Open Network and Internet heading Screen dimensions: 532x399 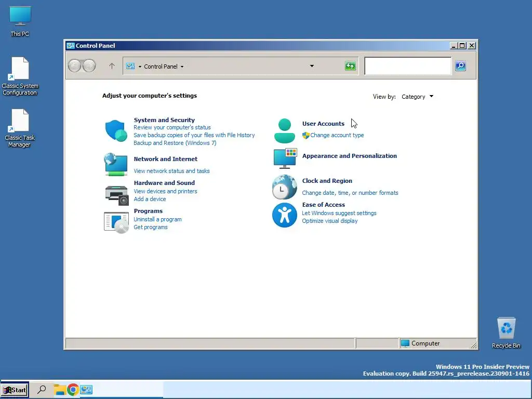tap(166, 159)
